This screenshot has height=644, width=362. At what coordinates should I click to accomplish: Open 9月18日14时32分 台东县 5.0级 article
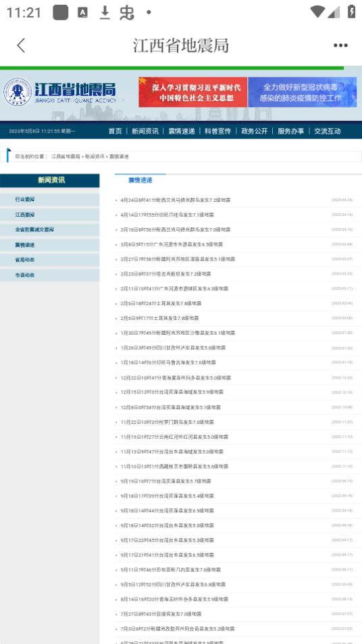coord(167,525)
